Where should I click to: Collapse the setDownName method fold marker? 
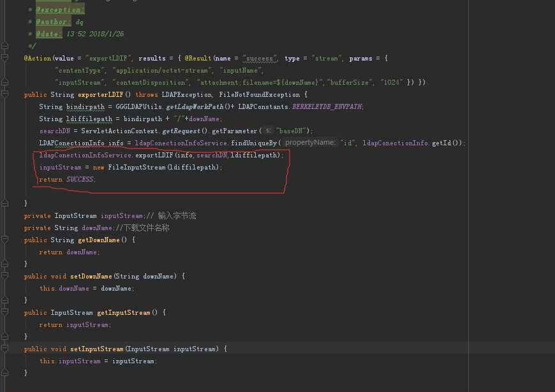coord(4,275)
